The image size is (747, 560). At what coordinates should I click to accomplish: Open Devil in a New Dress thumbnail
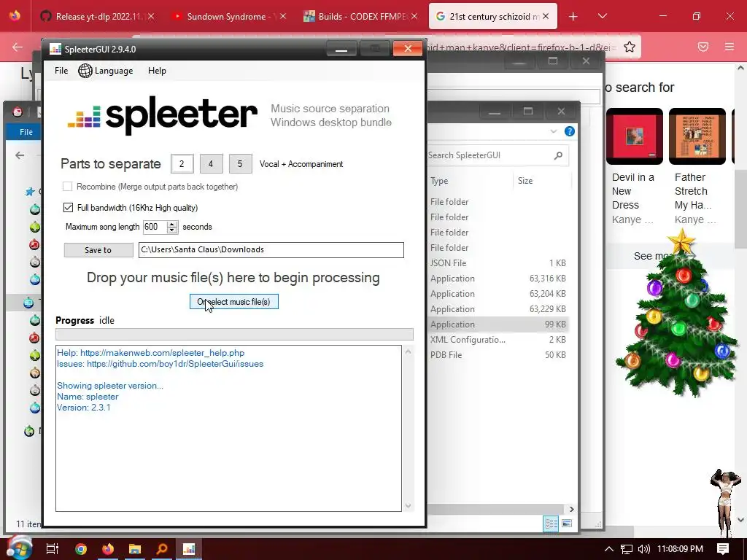tap(635, 136)
